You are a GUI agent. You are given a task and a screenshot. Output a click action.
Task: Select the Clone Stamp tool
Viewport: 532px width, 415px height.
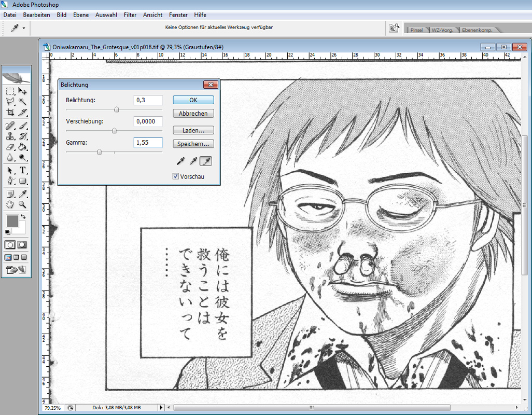[10, 136]
